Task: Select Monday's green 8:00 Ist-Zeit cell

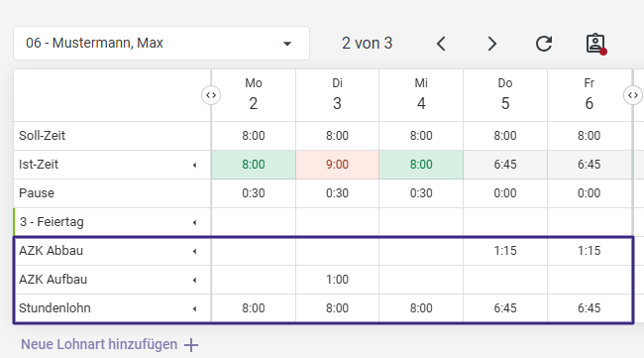Action: (x=254, y=165)
